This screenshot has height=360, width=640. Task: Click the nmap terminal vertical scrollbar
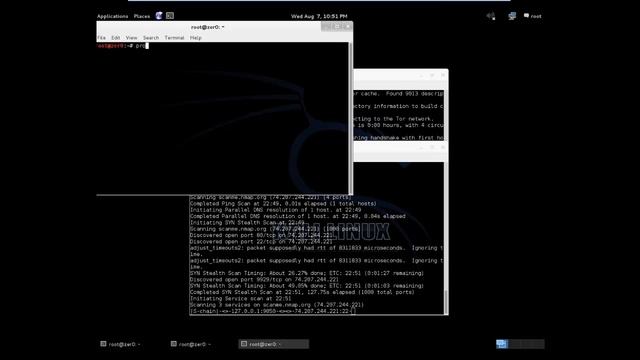tap(446, 238)
